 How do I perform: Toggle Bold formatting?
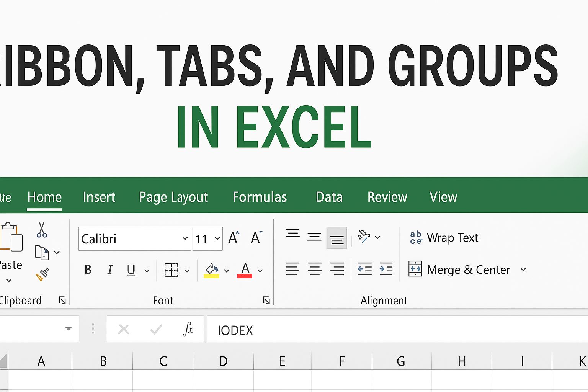click(88, 270)
